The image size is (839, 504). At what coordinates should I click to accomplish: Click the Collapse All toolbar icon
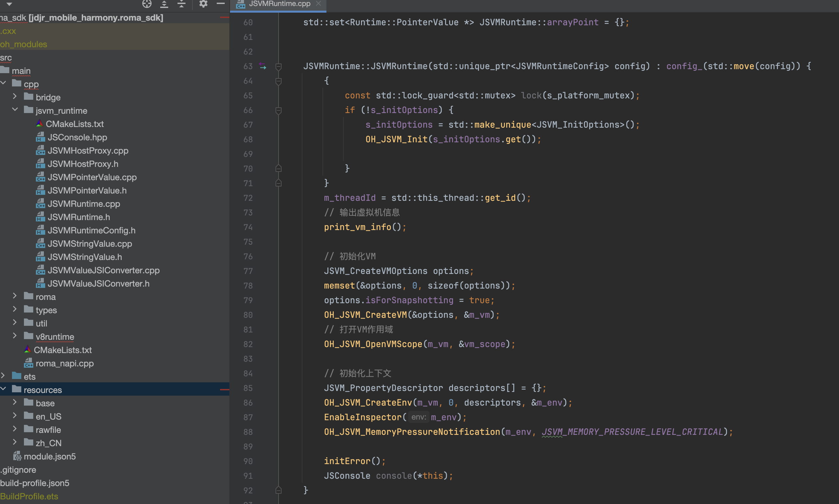pos(181,4)
